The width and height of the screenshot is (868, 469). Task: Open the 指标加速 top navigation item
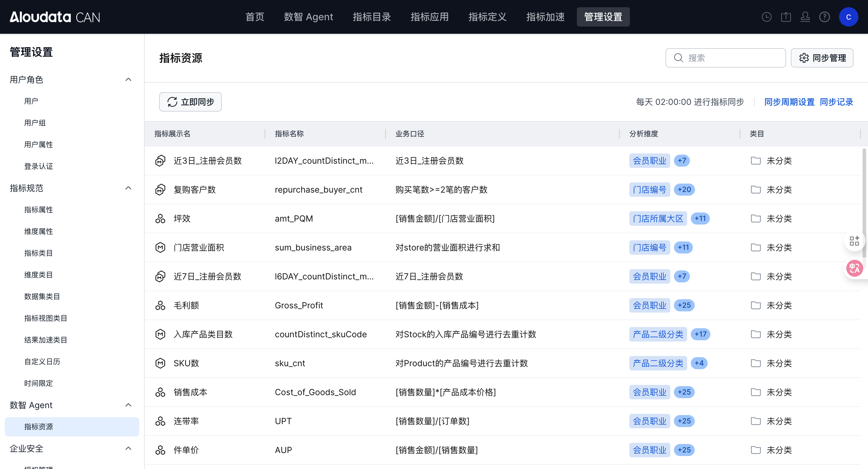click(x=545, y=17)
